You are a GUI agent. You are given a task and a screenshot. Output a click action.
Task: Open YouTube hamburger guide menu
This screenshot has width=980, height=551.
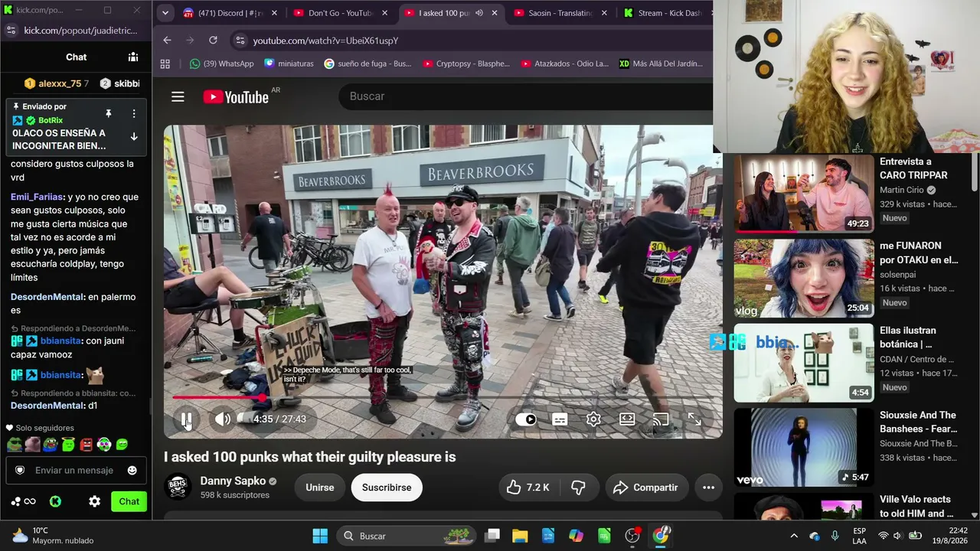(x=178, y=96)
